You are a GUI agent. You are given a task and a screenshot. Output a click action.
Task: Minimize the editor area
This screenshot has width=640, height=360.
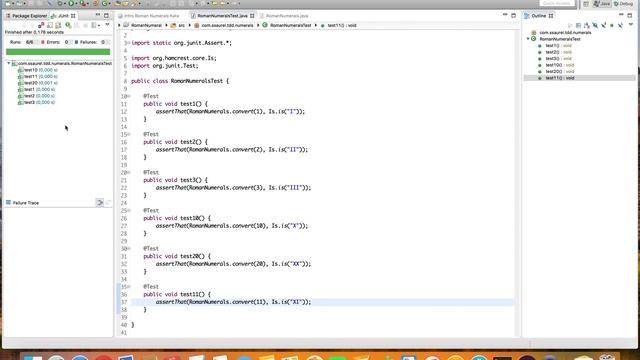pyautogui.click(x=505, y=15)
